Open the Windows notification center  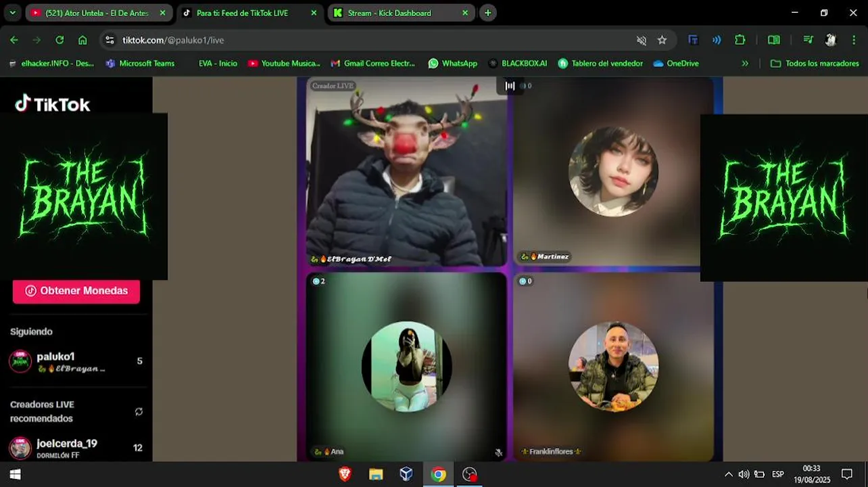click(x=846, y=474)
